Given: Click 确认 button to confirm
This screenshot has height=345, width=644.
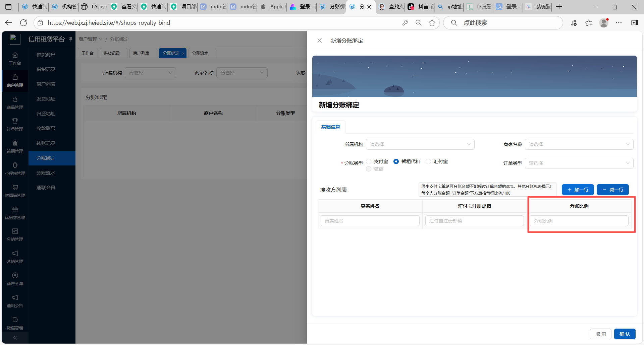Looking at the screenshot, I should click(625, 334).
